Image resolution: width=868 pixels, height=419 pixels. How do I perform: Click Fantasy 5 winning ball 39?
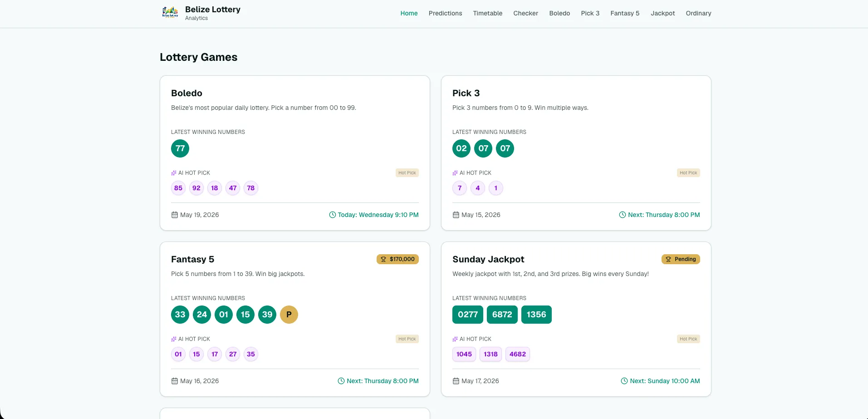point(267,315)
